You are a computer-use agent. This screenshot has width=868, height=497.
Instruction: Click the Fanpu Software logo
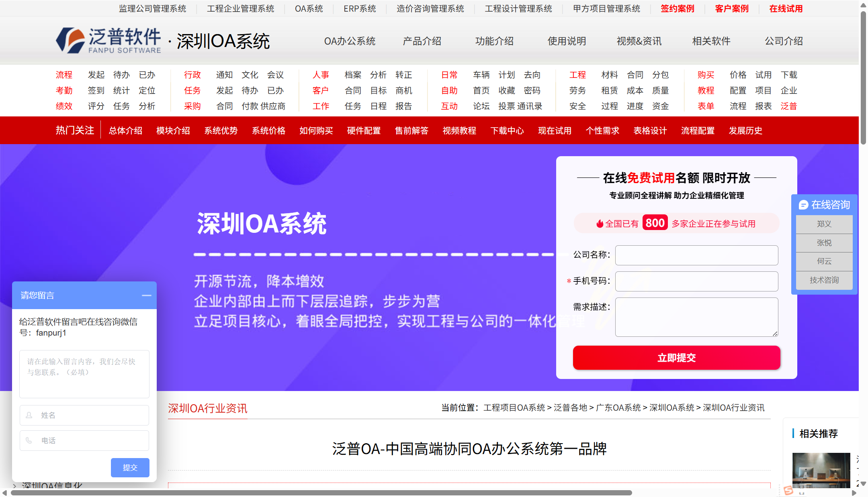click(x=108, y=41)
